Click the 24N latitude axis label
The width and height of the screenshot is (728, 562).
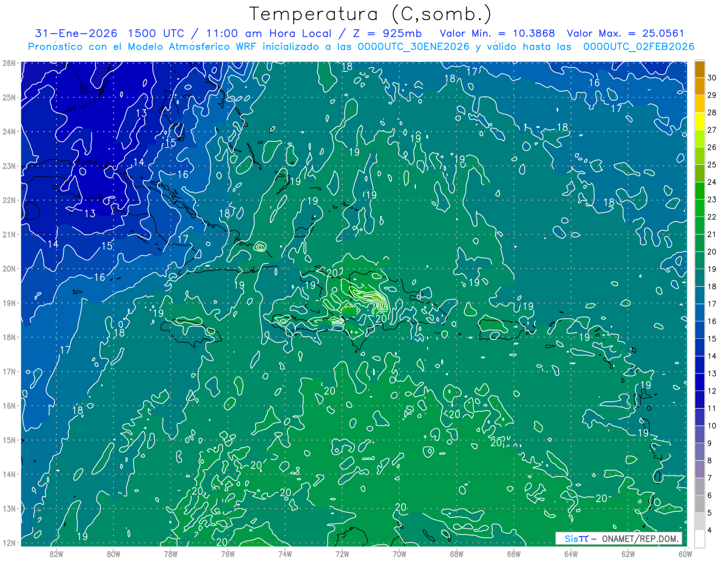point(9,132)
